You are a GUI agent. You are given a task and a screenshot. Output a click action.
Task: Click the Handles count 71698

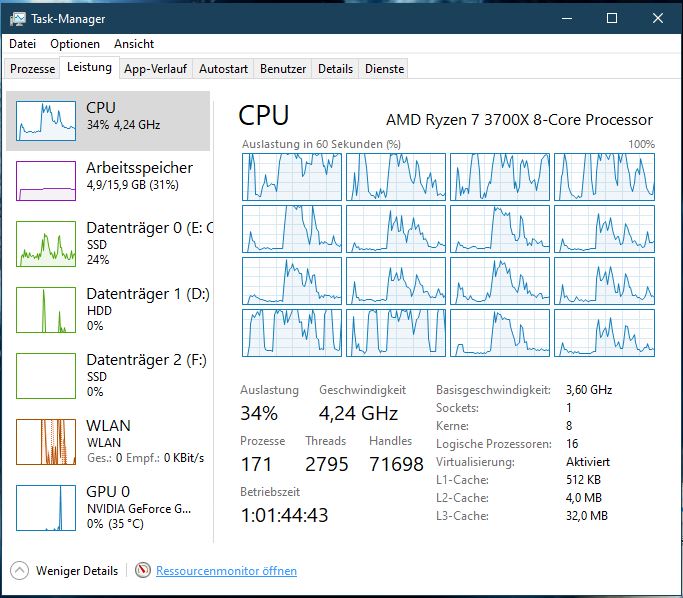pyautogui.click(x=396, y=464)
